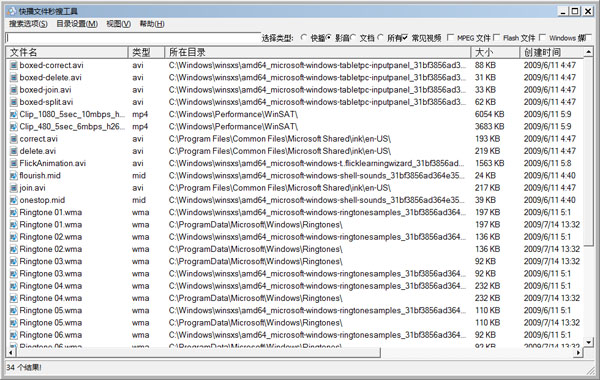
Task: Select the 影音 type radio button
Action: tap(328, 38)
